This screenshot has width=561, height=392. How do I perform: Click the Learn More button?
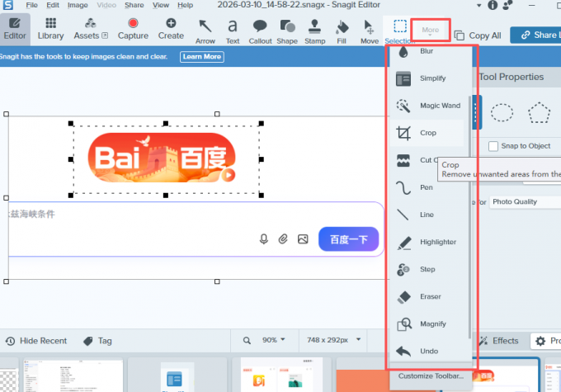click(202, 57)
